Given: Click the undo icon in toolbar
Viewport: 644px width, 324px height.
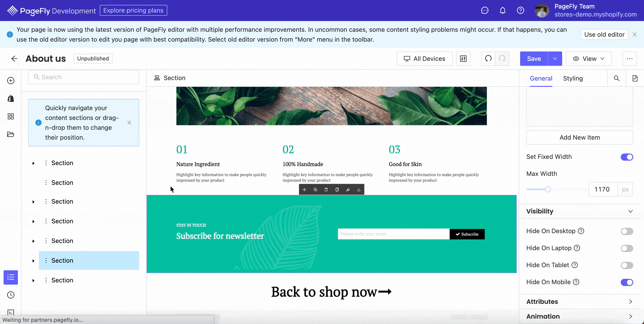Looking at the screenshot, I should coord(488,58).
